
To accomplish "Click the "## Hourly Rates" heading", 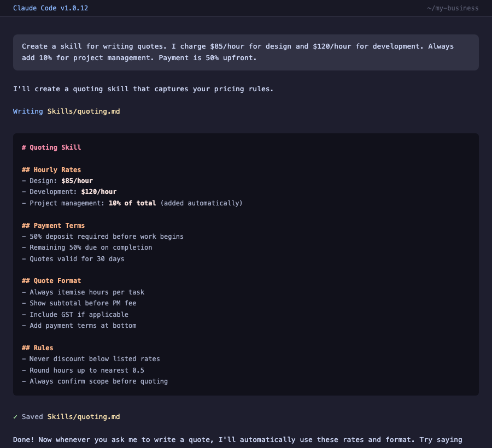I will point(51,169).
